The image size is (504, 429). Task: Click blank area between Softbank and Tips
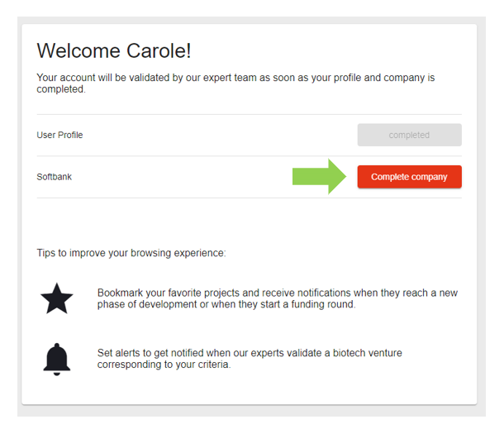(x=249, y=223)
